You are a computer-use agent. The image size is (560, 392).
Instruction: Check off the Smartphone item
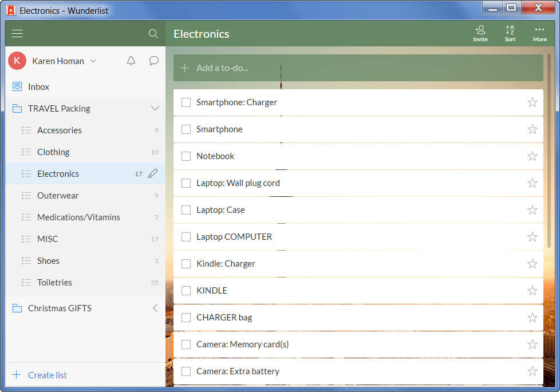coord(186,129)
